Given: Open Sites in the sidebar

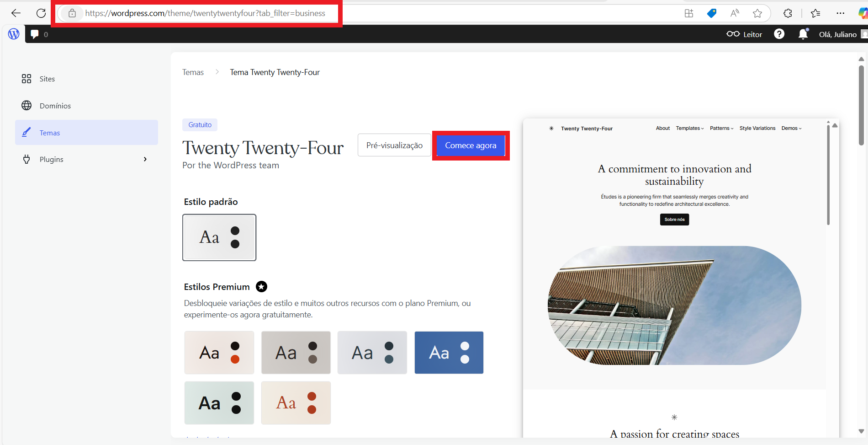Looking at the screenshot, I should pos(47,79).
